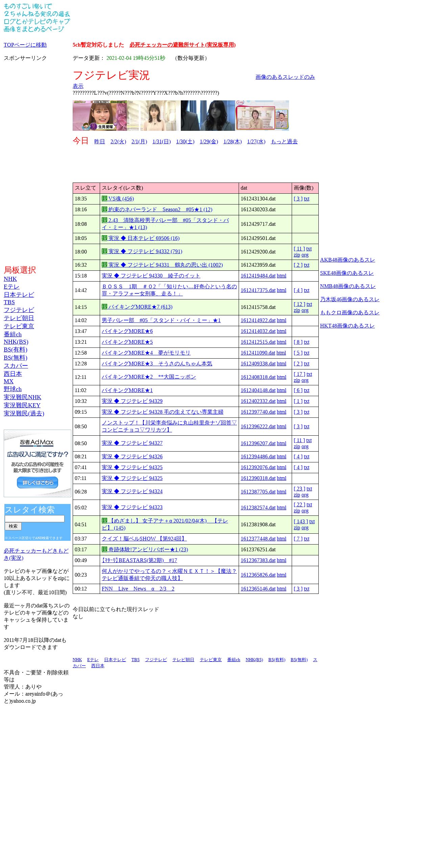
Task: Open もっと過去 link
Action: pos(284,142)
